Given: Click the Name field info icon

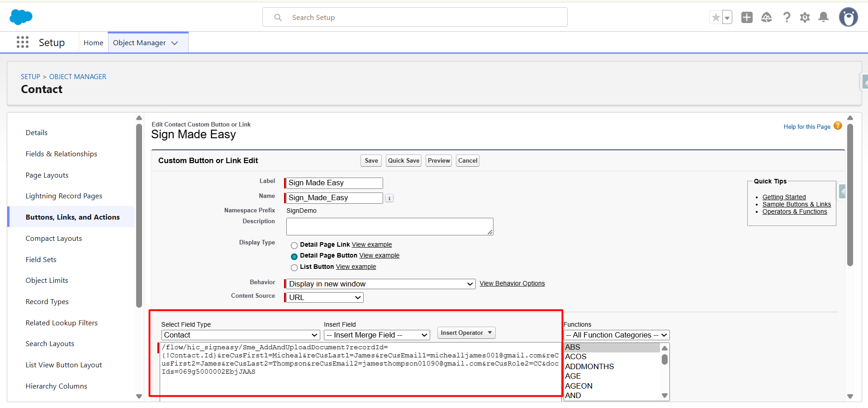Looking at the screenshot, I should [389, 198].
